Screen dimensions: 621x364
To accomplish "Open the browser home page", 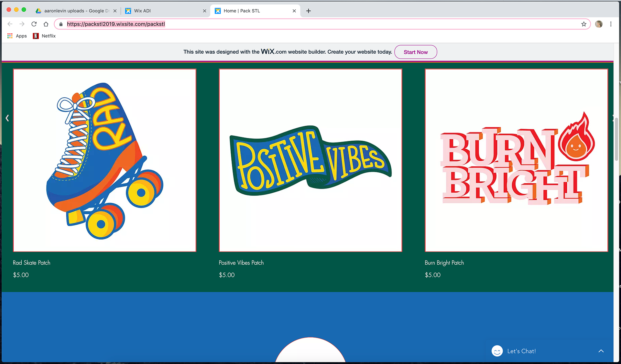I will (46, 24).
